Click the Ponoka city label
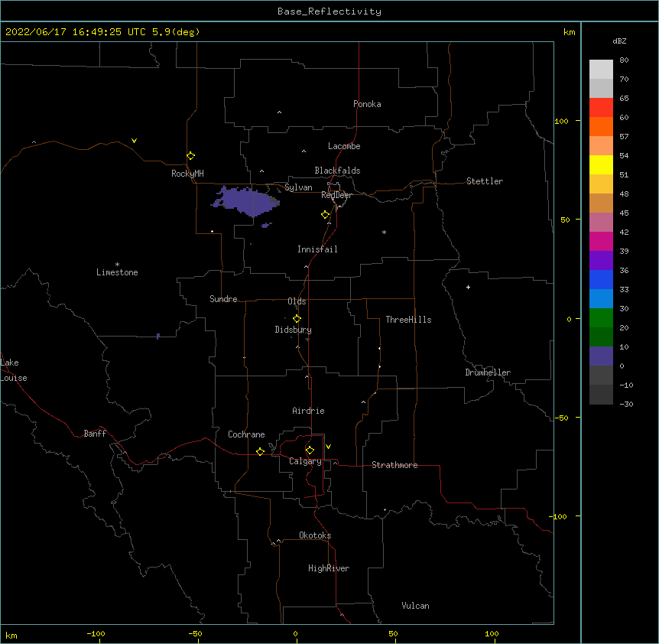This screenshot has width=659, height=644. pos(367,104)
